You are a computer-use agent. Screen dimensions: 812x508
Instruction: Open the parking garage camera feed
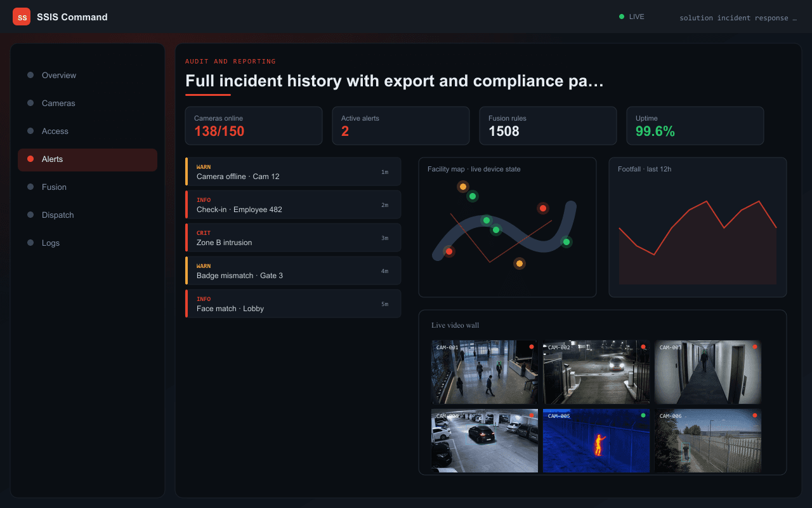485,441
